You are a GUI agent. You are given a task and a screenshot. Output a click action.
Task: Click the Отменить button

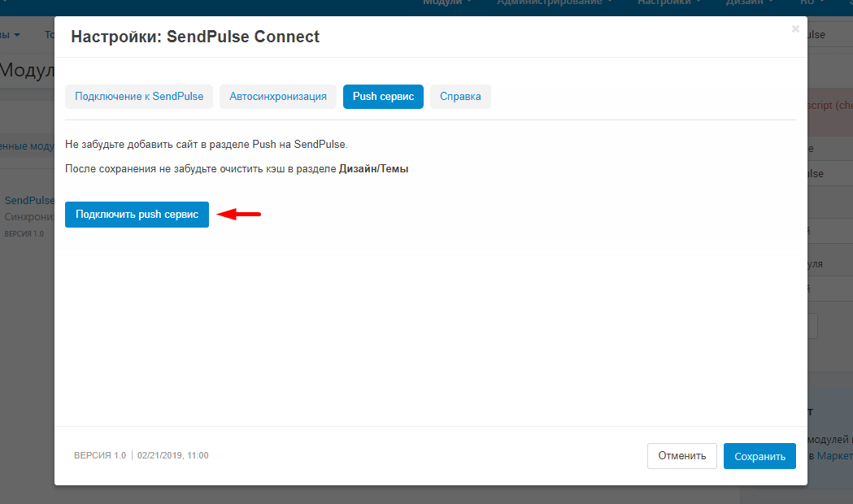(681, 455)
